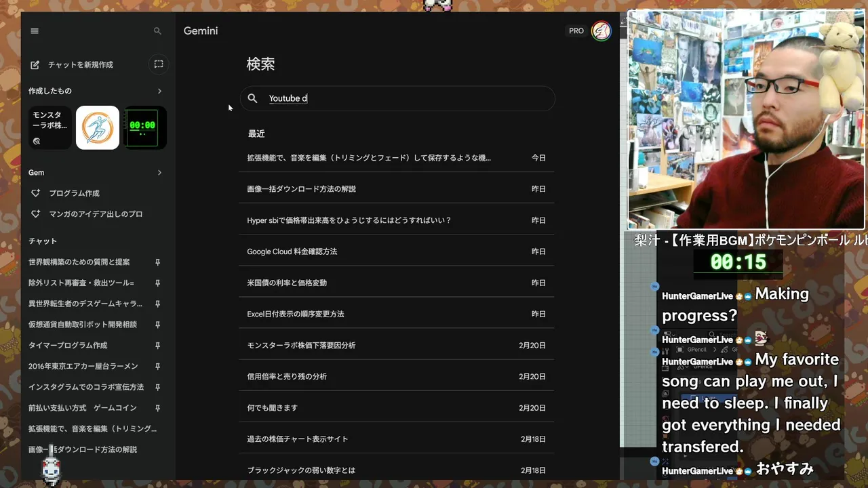
Task: Open result モンスターラボ株価下落要因分析
Action: pyautogui.click(x=397, y=345)
